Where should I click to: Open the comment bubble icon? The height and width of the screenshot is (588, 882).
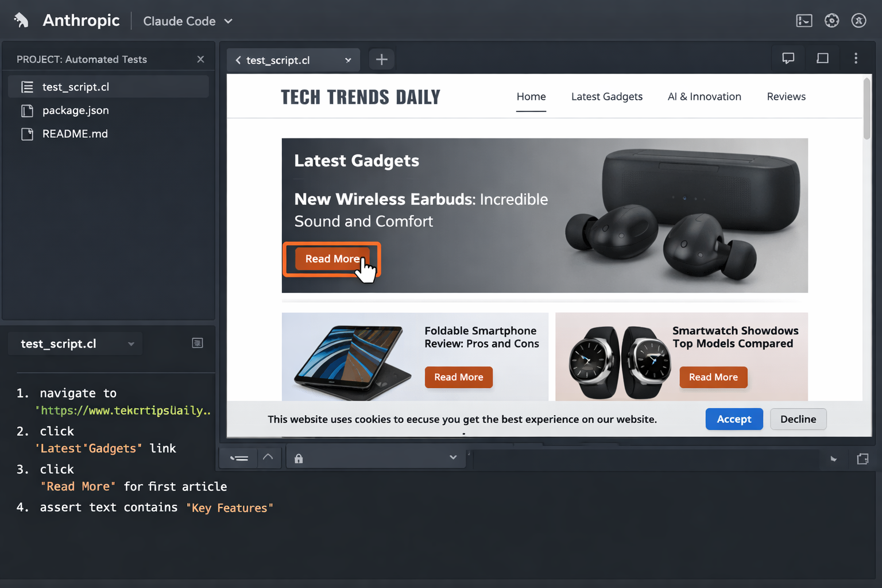(788, 58)
